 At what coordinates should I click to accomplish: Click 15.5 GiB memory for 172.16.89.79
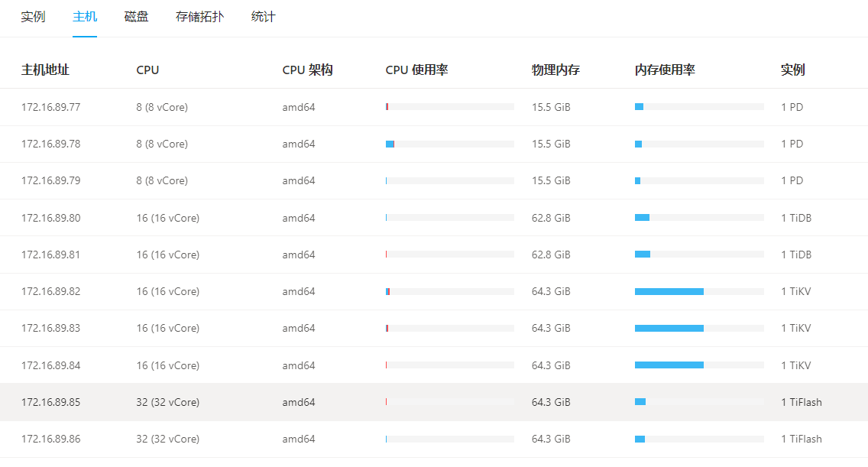(551, 180)
